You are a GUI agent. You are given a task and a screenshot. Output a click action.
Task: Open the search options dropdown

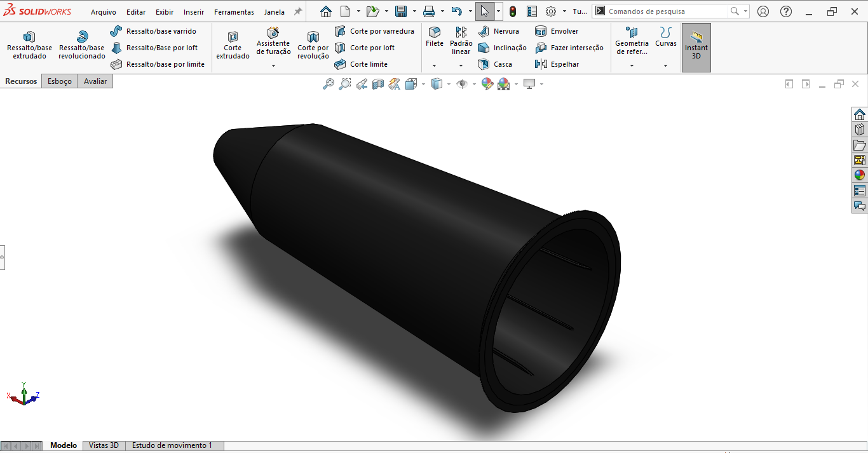[x=745, y=11]
